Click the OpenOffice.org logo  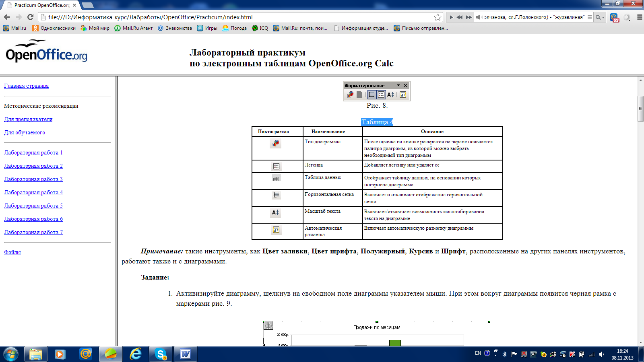(x=46, y=51)
